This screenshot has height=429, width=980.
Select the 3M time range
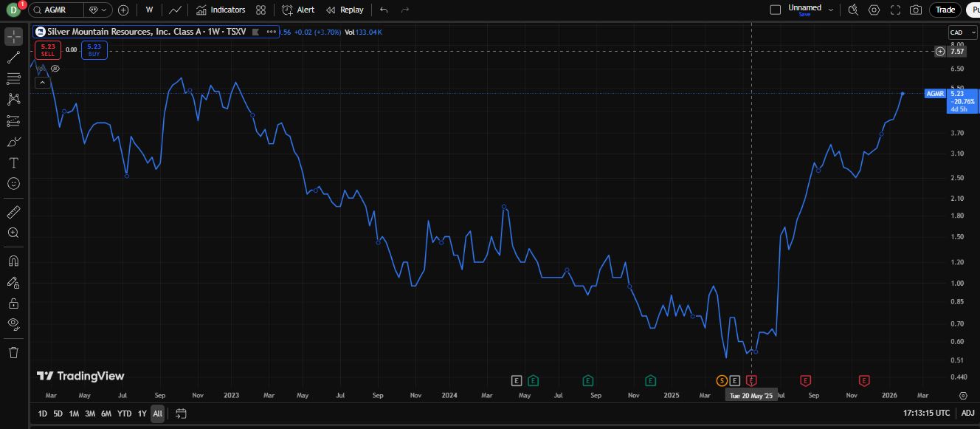click(90, 413)
